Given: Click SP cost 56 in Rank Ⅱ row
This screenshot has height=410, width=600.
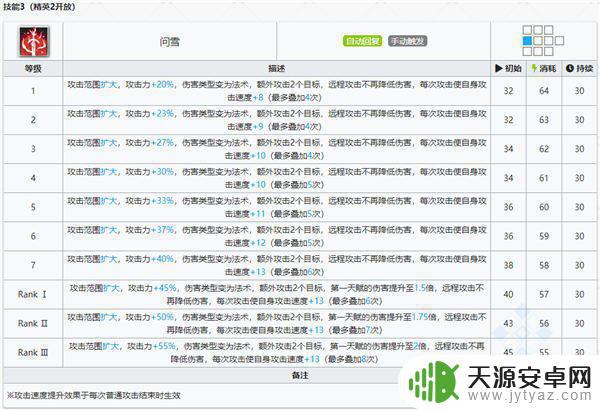Looking at the screenshot, I should coord(544,323).
